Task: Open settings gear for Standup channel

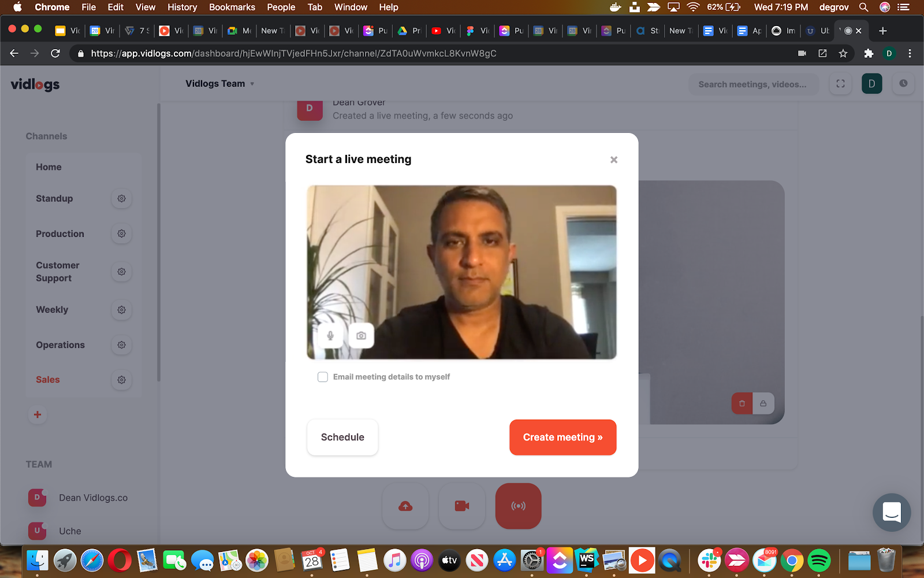Action: click(x=121, y=199)
